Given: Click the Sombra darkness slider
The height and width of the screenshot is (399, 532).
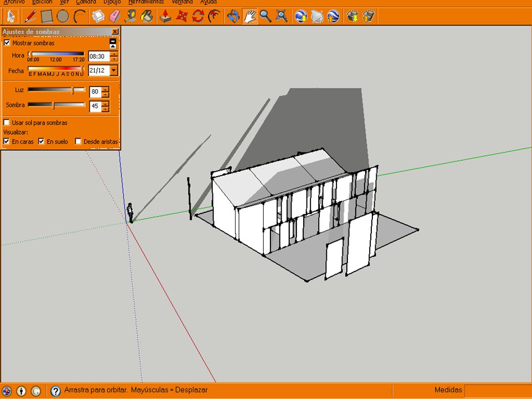Looking at the screenshot, I should (x=56, y=105).
